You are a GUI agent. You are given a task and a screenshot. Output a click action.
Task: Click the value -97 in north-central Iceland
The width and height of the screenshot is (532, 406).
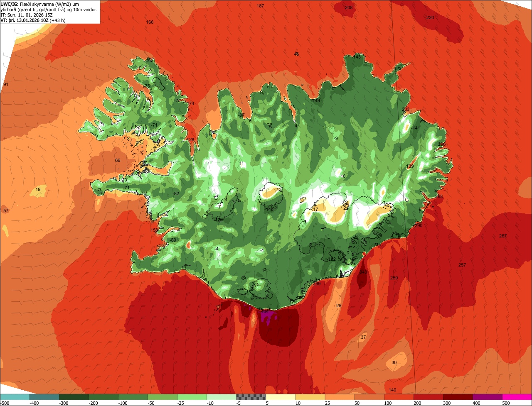(x=241, y=115)
